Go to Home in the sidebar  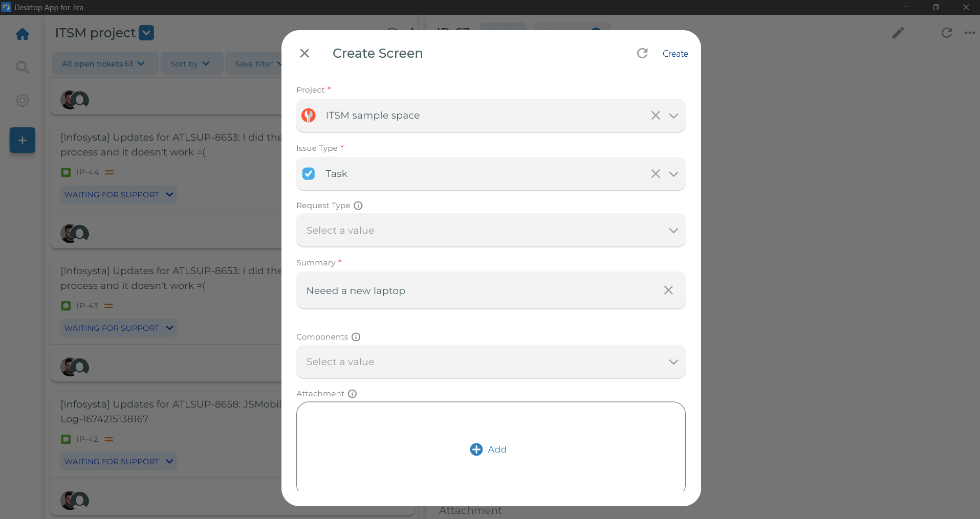[x=23, y=34]
